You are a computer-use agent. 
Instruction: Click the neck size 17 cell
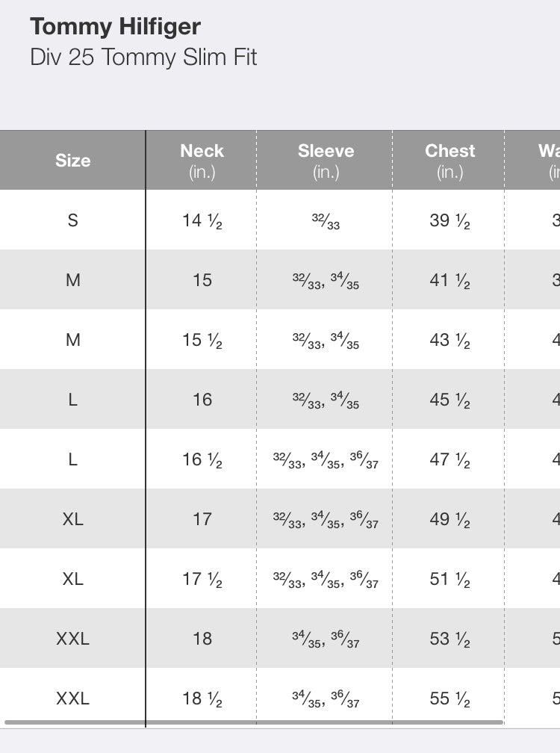click(202, 519)
